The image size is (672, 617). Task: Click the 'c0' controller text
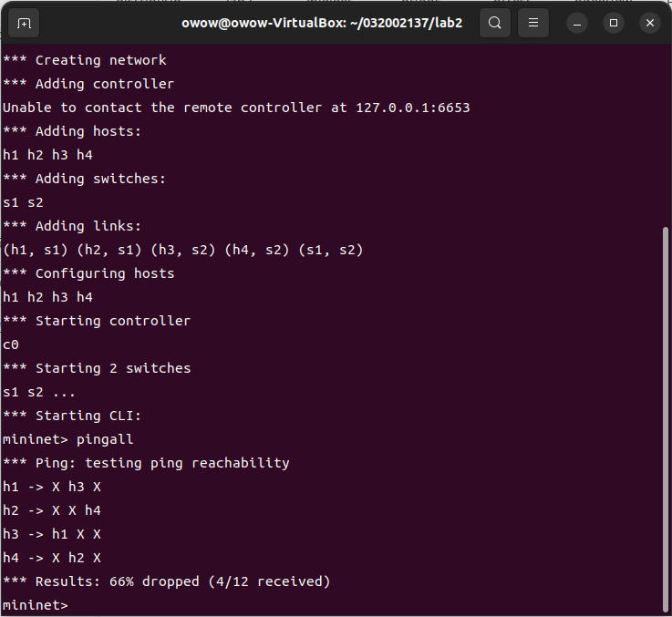[11, 344]
